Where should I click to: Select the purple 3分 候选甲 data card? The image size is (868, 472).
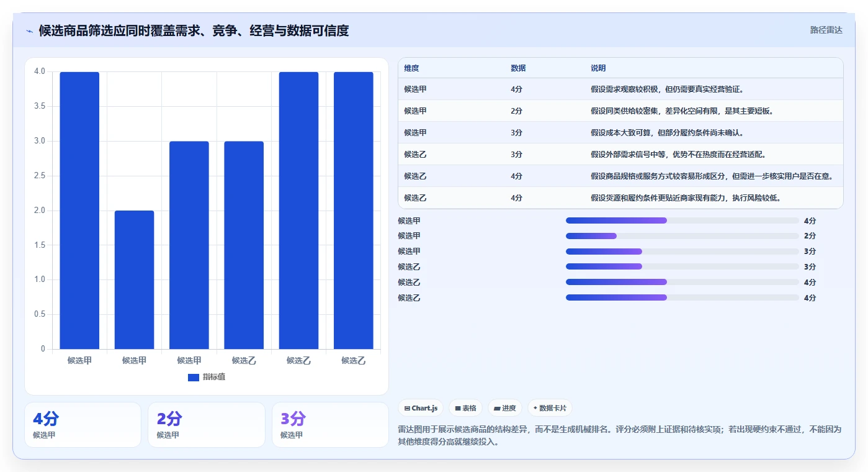point(330,425)
